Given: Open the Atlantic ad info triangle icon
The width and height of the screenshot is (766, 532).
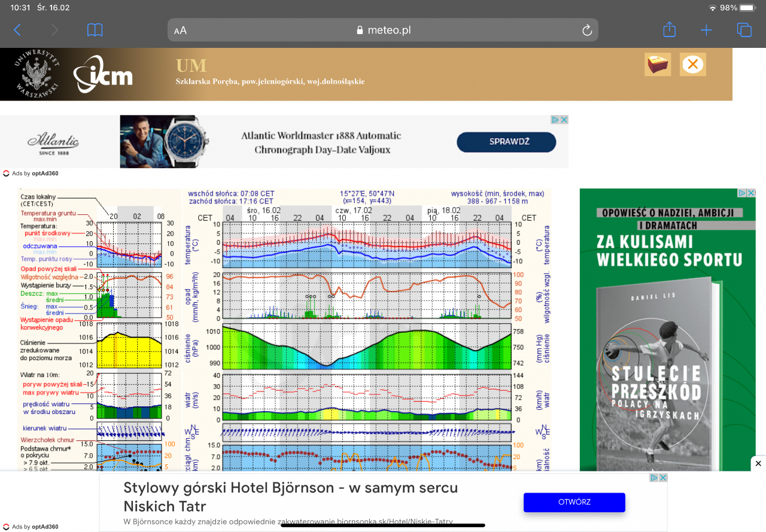Looking at the screenshot, I should 555,120.
